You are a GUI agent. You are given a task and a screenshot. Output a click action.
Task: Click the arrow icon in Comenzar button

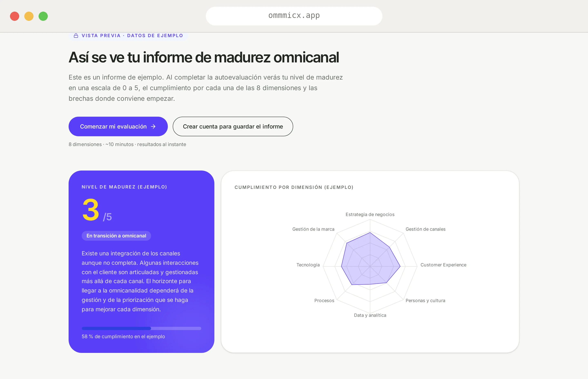point(153,126)
